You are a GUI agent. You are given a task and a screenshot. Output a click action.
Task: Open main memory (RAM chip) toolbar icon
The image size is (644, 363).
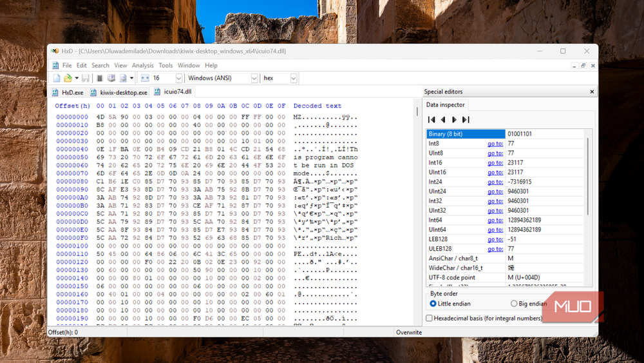click(99, 78)
